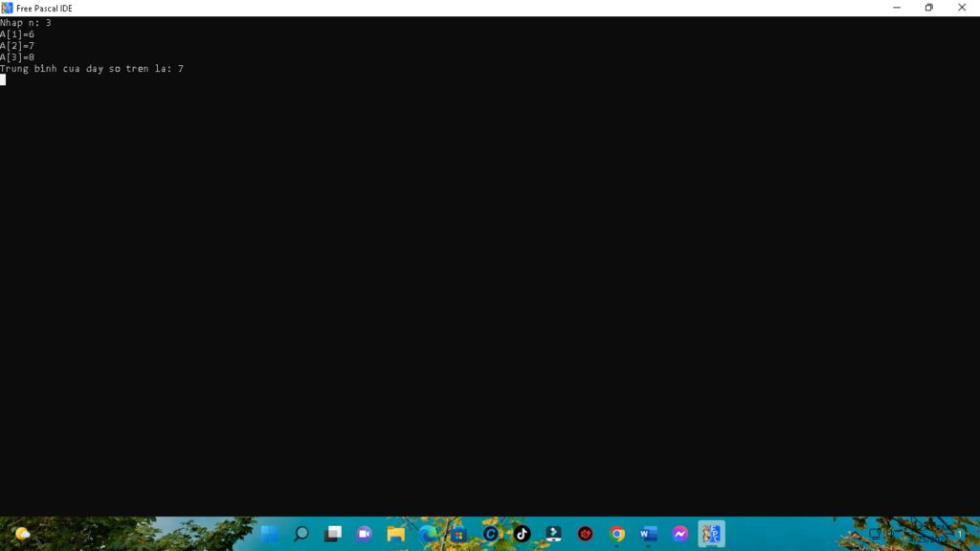Click the "A[1]=6" console line

coord(17,34)
